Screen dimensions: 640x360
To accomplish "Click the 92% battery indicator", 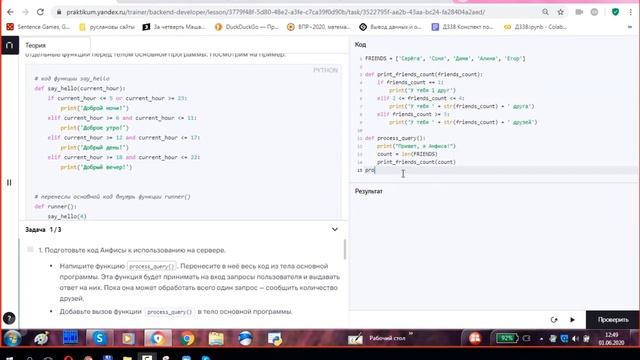I will (507, 338).
